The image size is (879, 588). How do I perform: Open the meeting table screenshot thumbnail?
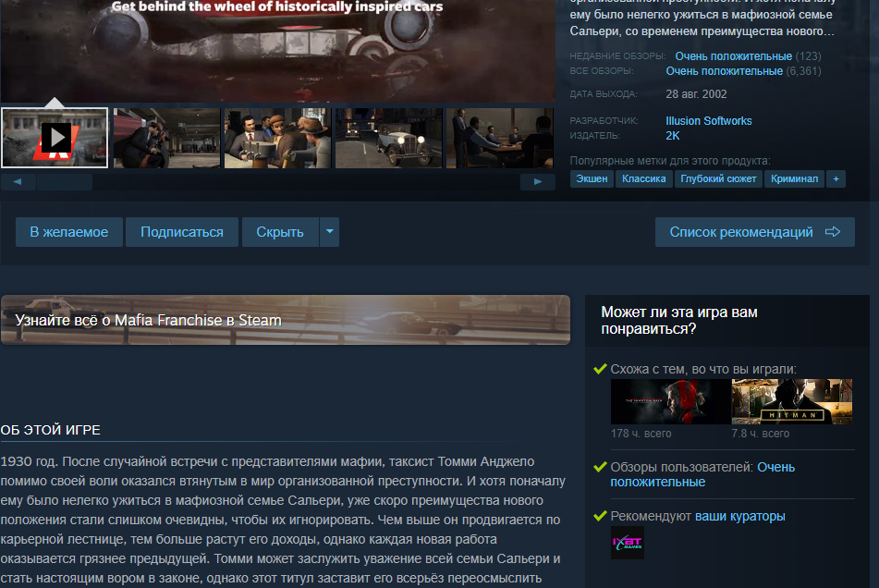(499, 138)
